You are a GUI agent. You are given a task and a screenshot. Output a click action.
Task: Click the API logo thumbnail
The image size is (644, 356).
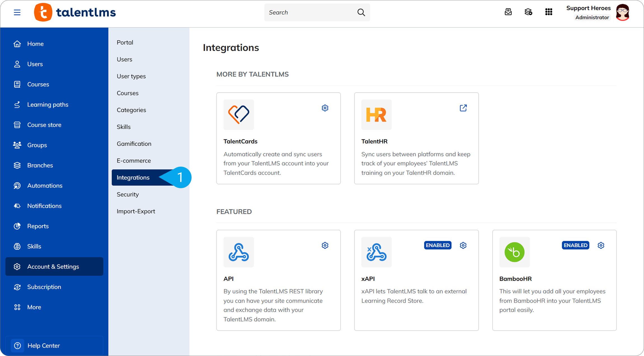click(x=239, y=252)
